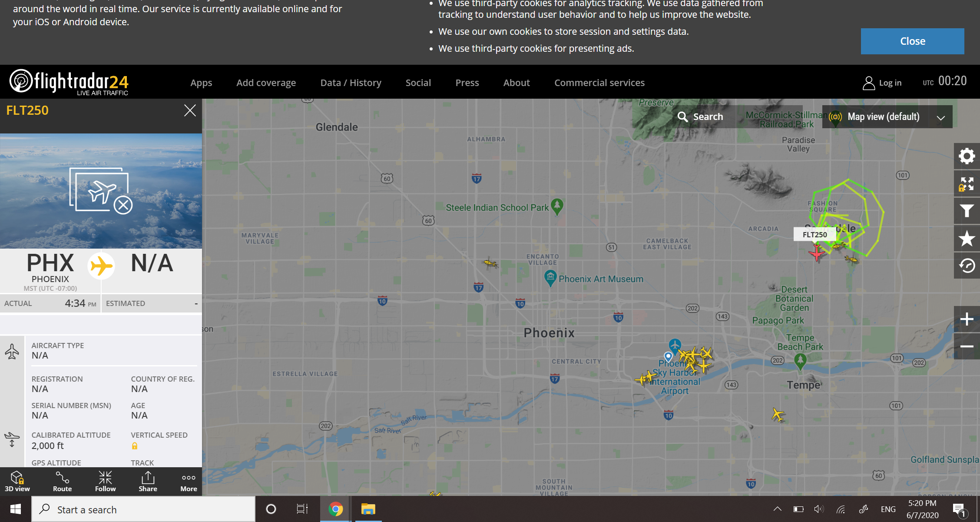The height and width of the screenshot is (522, 980).
Task: Open the Apps menu item
Action: pyautogui.click(x=201, y=83)
